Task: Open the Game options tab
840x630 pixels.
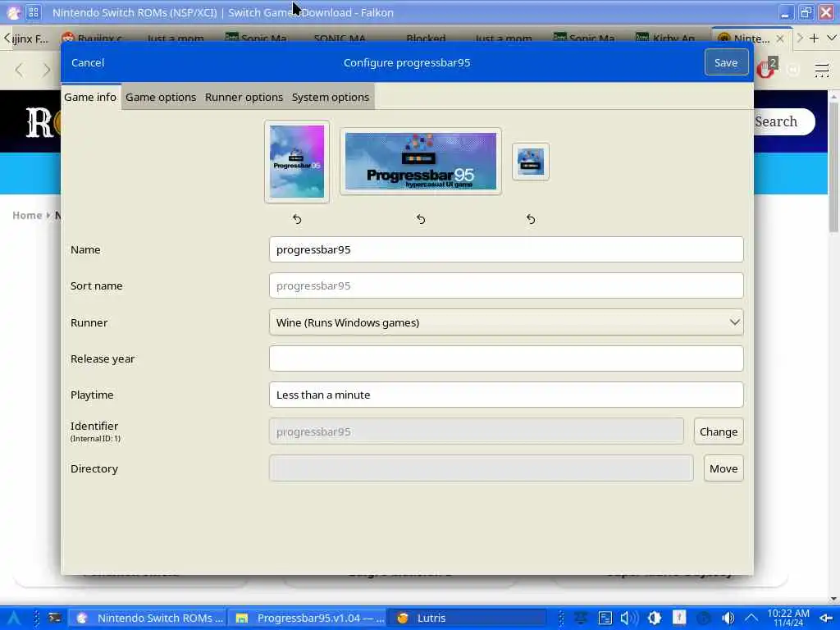Action: point(161,97)
